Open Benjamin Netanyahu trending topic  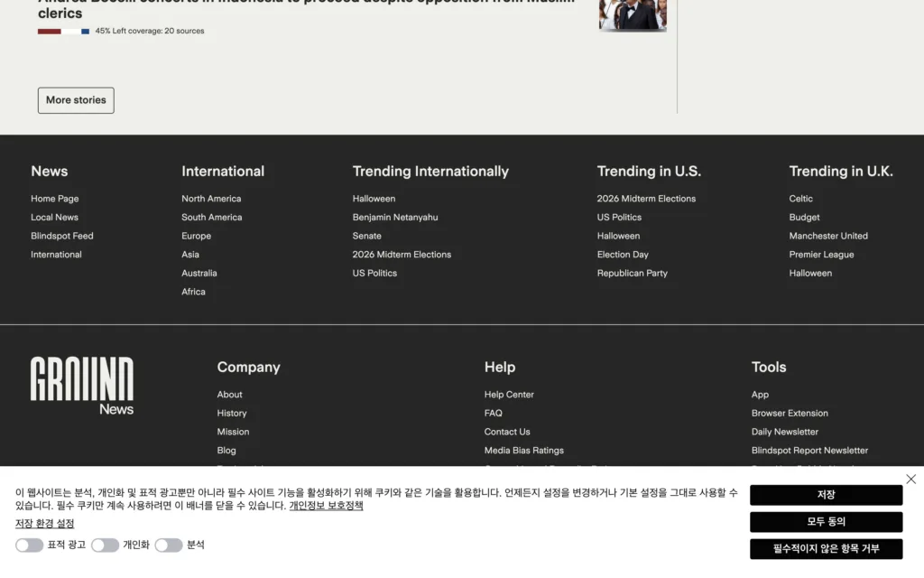tap(395, 217)
